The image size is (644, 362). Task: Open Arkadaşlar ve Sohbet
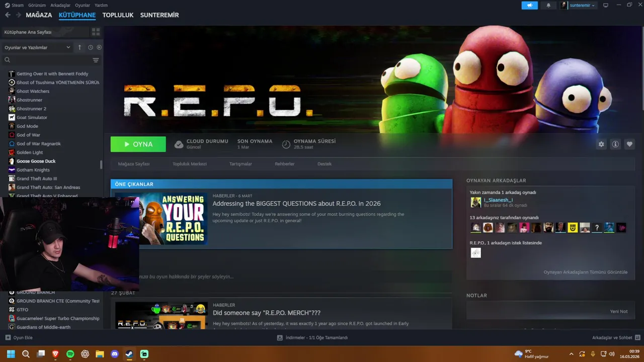616,337
